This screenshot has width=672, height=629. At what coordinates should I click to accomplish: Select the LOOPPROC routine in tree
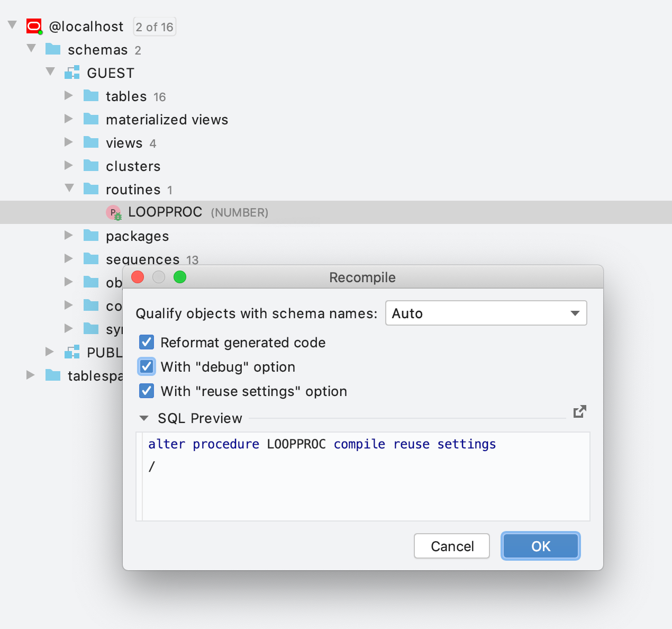(165, 212)
